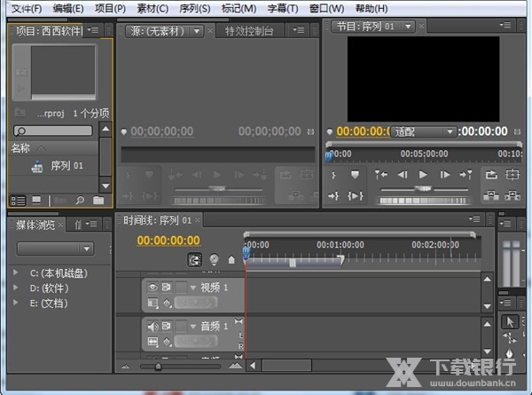Expand the C: (本机磁盘) drive
This screenshot has width=532, height=395.
click(x=15, y=273)
